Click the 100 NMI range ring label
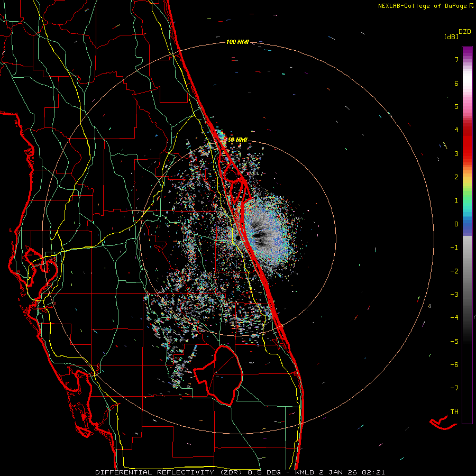476x476 pixels. pyautogui.click(x=237, y=42)
